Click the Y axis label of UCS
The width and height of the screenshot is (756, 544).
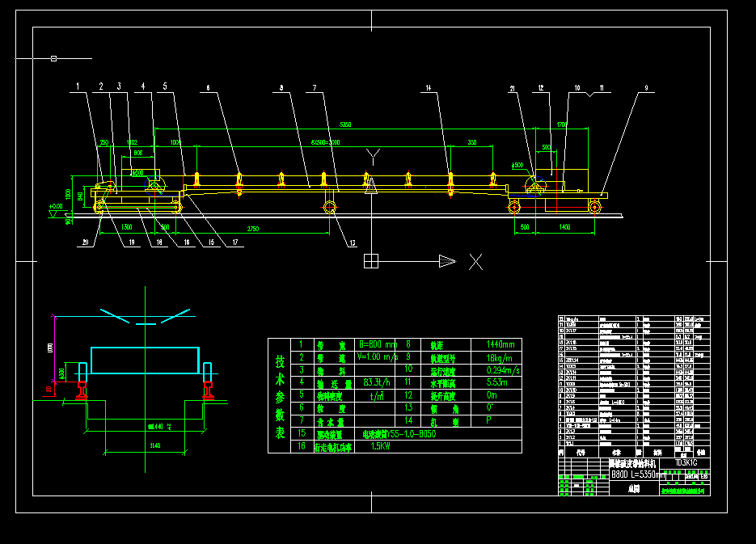click(x=372, y=156)
